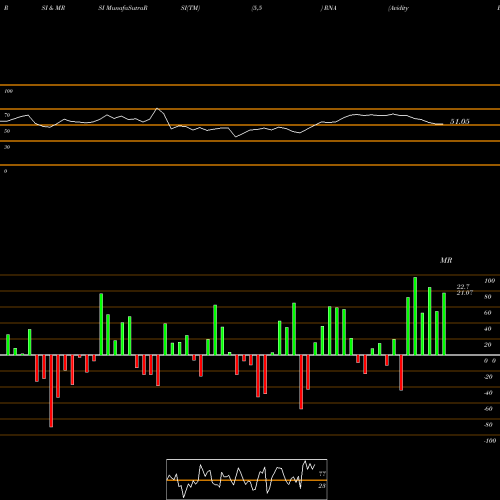Click the -40 label on MR axis
This screenshot has width=500, height=500.
click(488, 393)
